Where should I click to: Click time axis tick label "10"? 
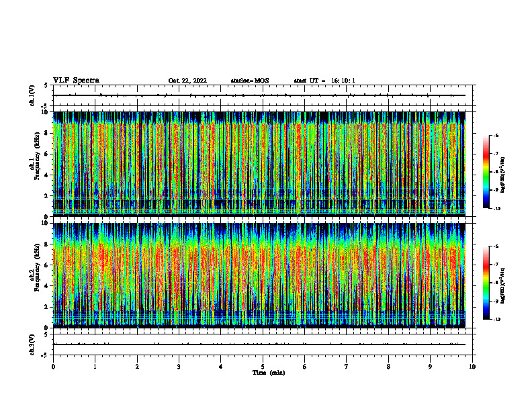472,367
